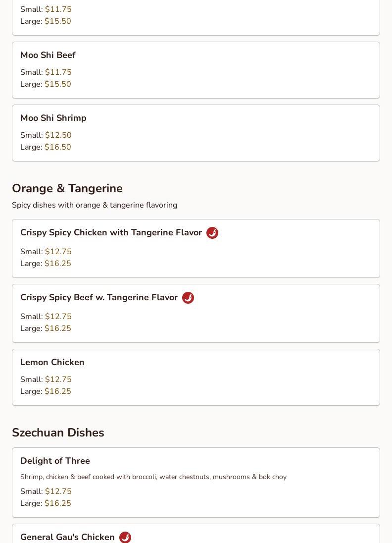This screenshot has height=543, width=392.
Task: Click Moo Shi Shrimp large price $16.50
Action: (x=58, y=147)
